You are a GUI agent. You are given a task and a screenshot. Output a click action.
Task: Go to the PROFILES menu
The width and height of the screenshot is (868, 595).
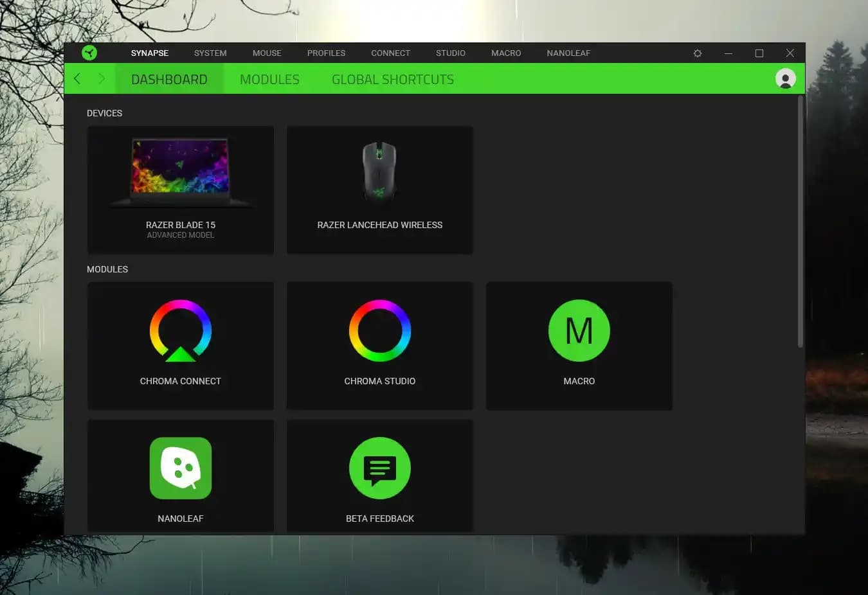(326, 53)
